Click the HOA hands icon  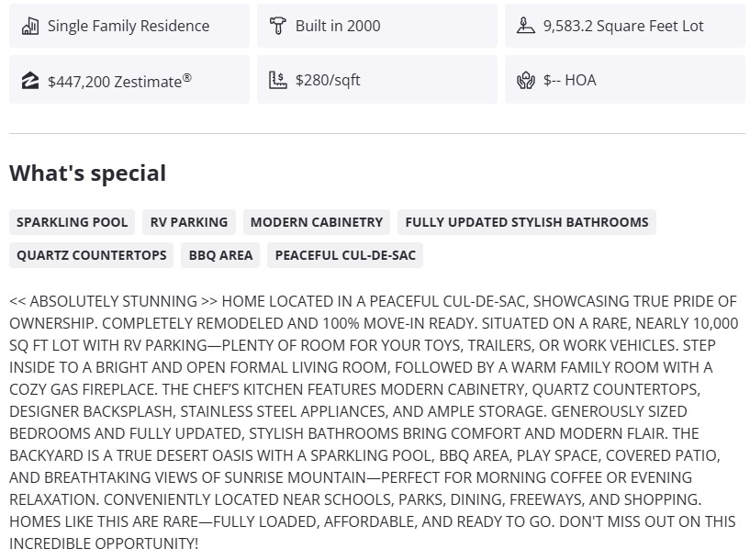(525, 80)
